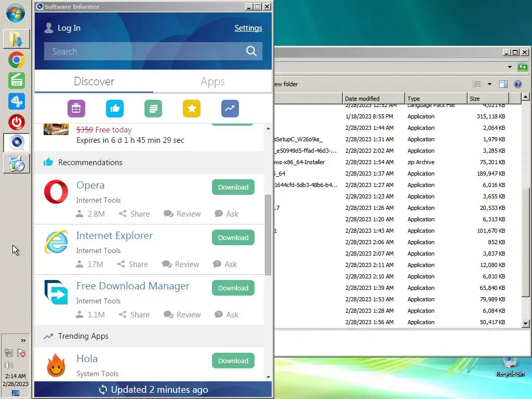
Task: Expand hidden taskbar icons chevron
Action: tap(23, 340)
